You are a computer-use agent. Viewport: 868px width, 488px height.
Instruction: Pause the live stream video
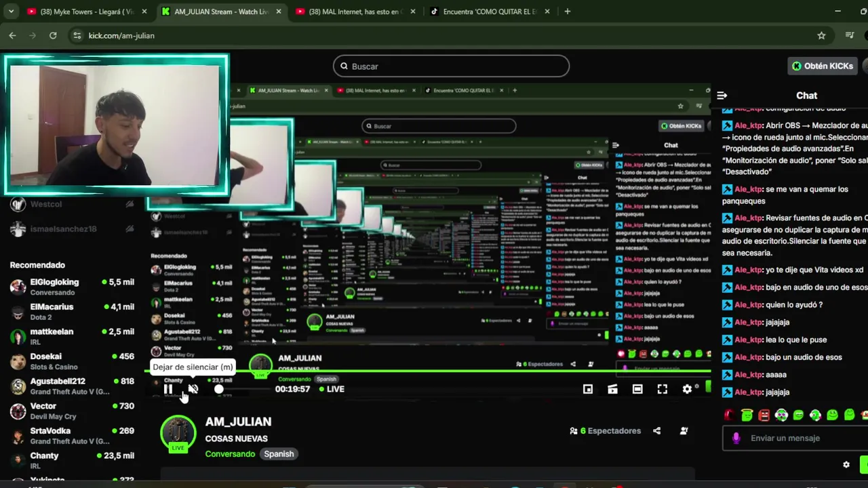click(x=168, y=389)
